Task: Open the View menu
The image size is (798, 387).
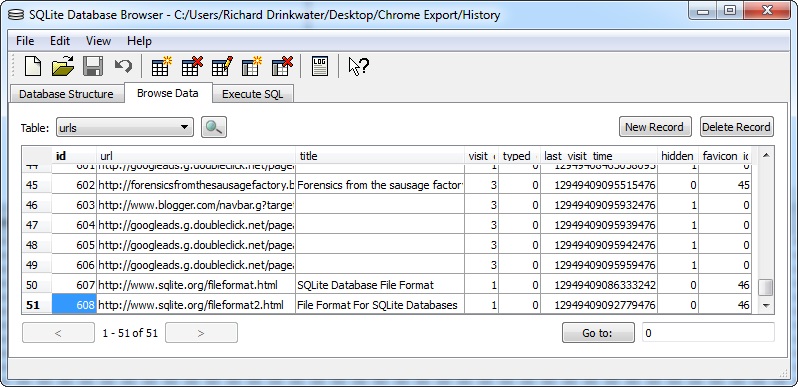Action: (98, 41)
